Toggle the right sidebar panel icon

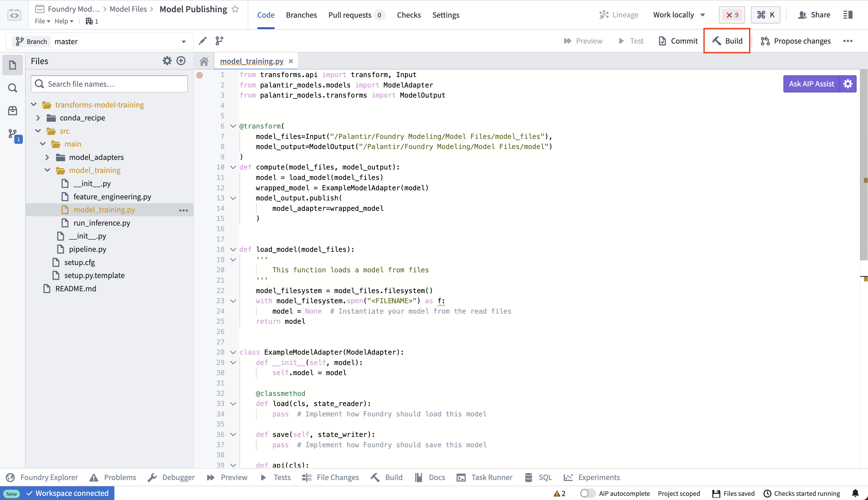[x=848, y=15]
